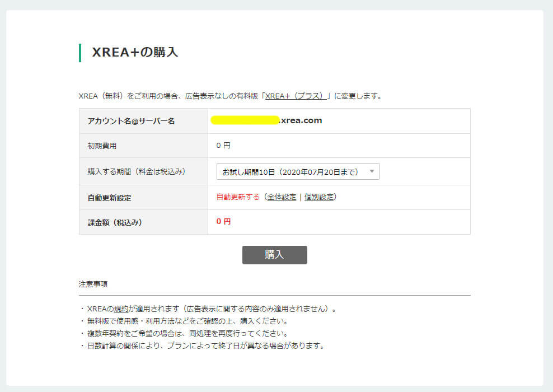Screen dimensions: 553x392
Task: Click the 注意事項 section heading
Action: coord(93,284)
